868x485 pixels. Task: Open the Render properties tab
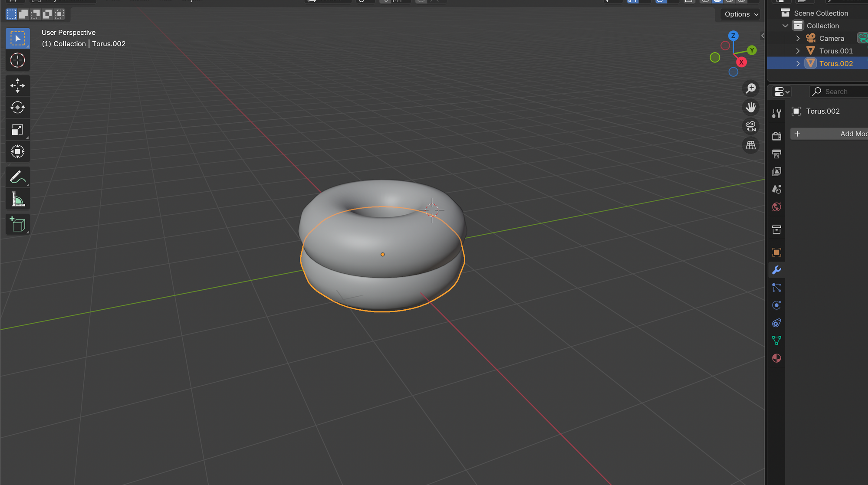click(x=776, y=136)
